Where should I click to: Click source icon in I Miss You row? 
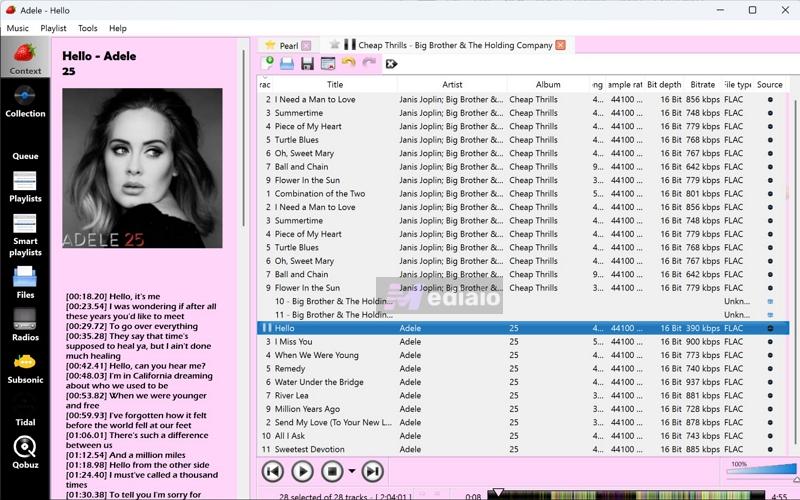[x=770, y=341]
